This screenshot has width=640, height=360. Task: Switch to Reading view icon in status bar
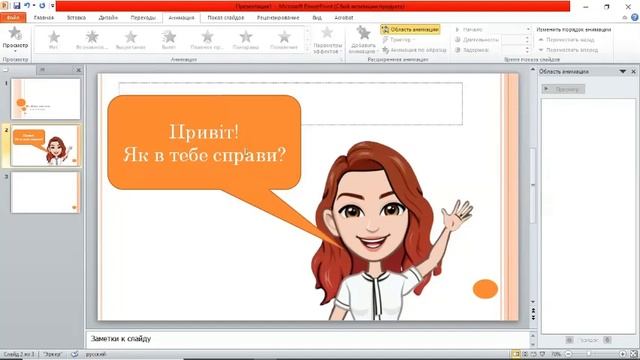[533, 354]
